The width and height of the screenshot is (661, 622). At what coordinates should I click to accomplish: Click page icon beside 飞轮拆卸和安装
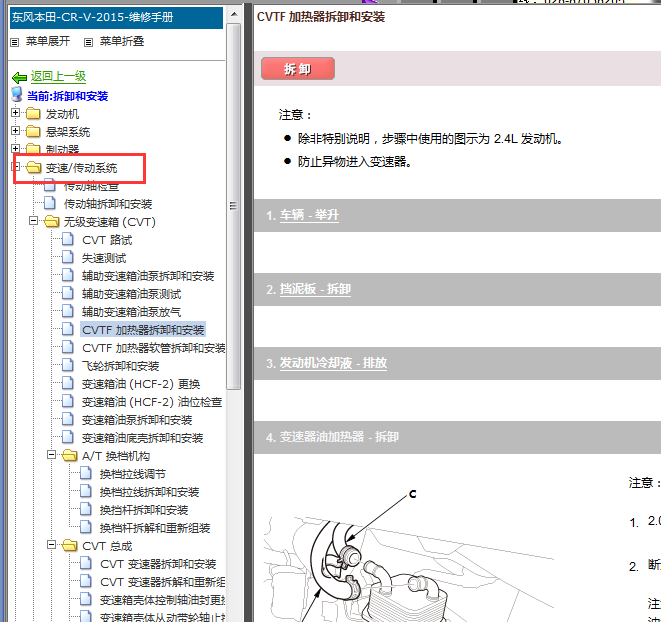(x=68, y=365)
